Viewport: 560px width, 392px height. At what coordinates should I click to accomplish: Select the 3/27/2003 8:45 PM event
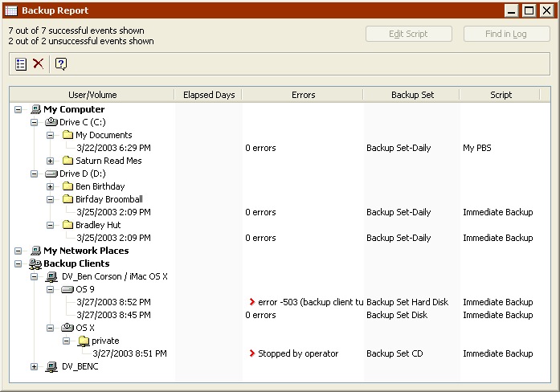113,315
